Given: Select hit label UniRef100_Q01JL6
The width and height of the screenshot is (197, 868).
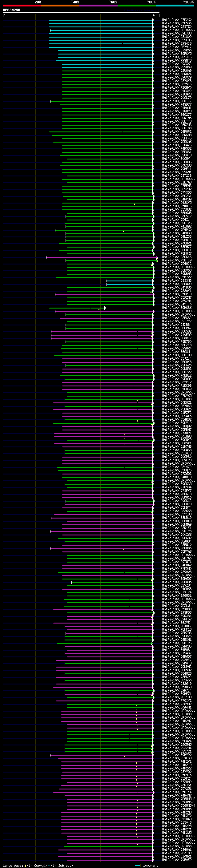Looking at the screenshot, I should [x=177, y=57].
